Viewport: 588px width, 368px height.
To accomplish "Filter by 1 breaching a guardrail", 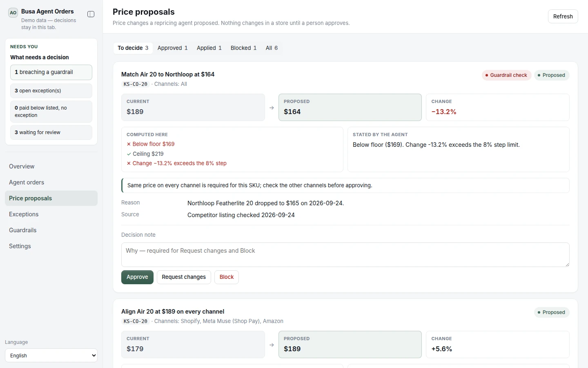I will pos(51,72).
